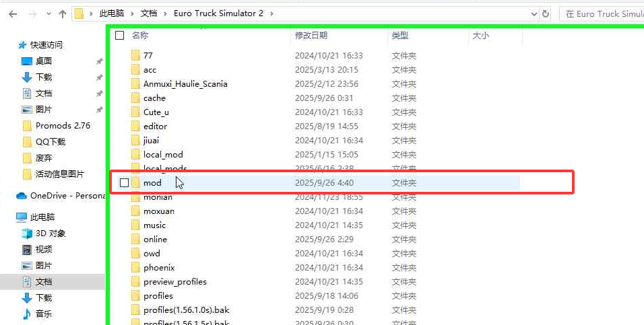Select the owd folder icon
This screenshot has width=644, height=325.
pos(135,254)
